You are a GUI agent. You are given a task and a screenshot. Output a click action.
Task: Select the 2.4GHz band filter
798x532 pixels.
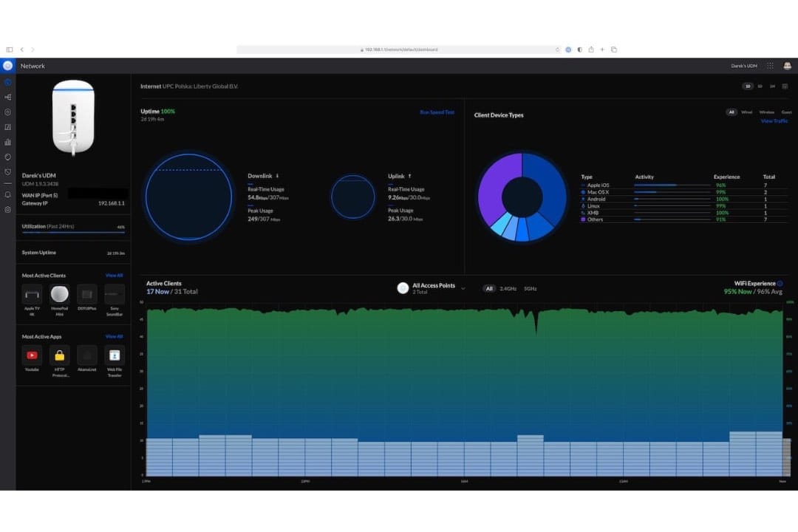[x=508, y=288]
